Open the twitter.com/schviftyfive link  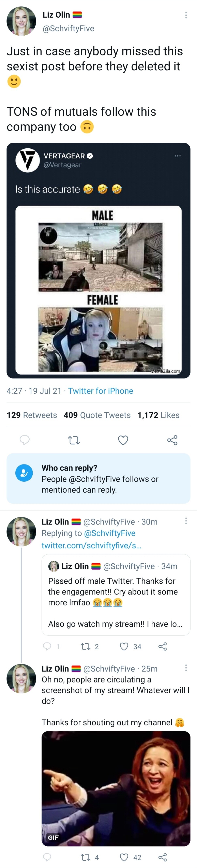point(91,546)
